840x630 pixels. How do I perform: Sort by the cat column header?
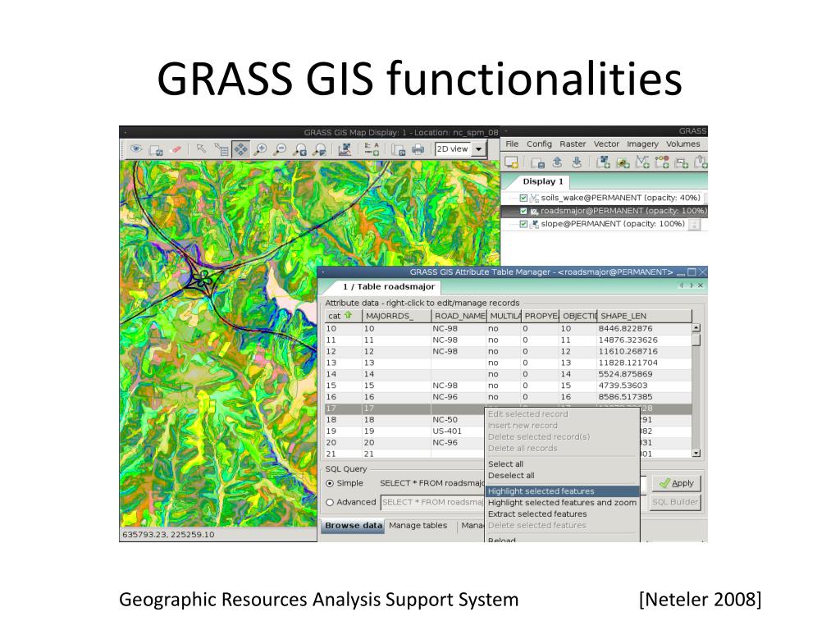(343, 316)
